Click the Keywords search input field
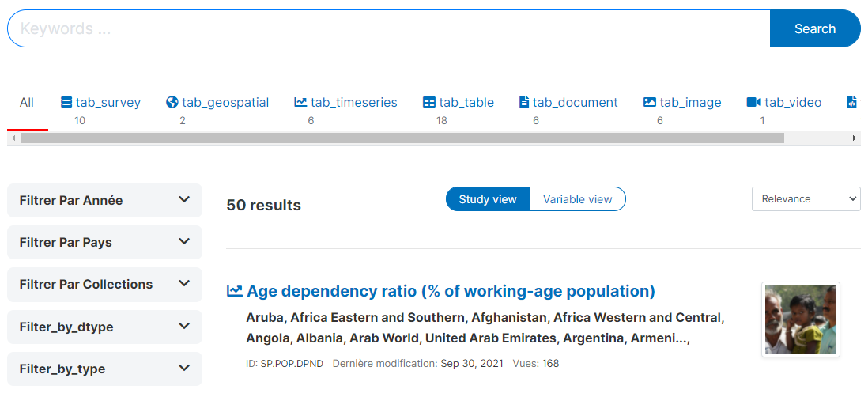The width and height of the screenshot is (868, 397). (389, 28)
